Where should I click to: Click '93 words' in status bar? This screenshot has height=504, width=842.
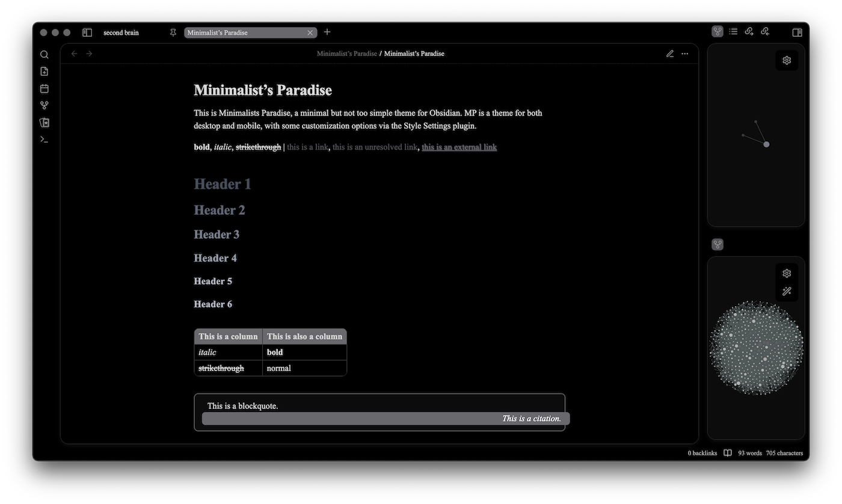750,453
